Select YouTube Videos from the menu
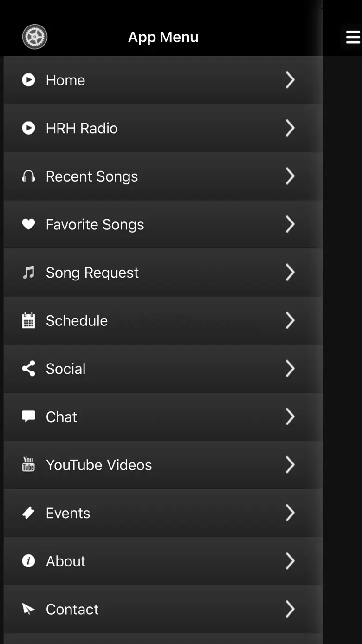The width and height of the screenshot is (362, 644). (163, 465)
